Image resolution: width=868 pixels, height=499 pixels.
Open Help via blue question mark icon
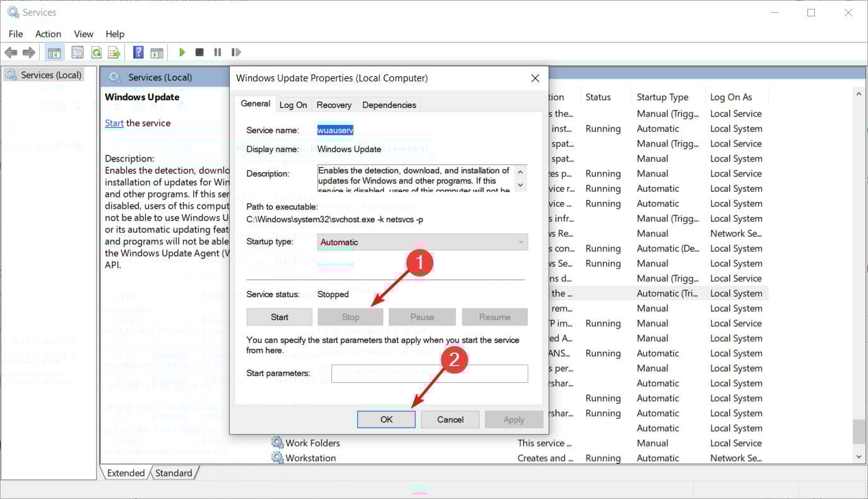(138, 52)
